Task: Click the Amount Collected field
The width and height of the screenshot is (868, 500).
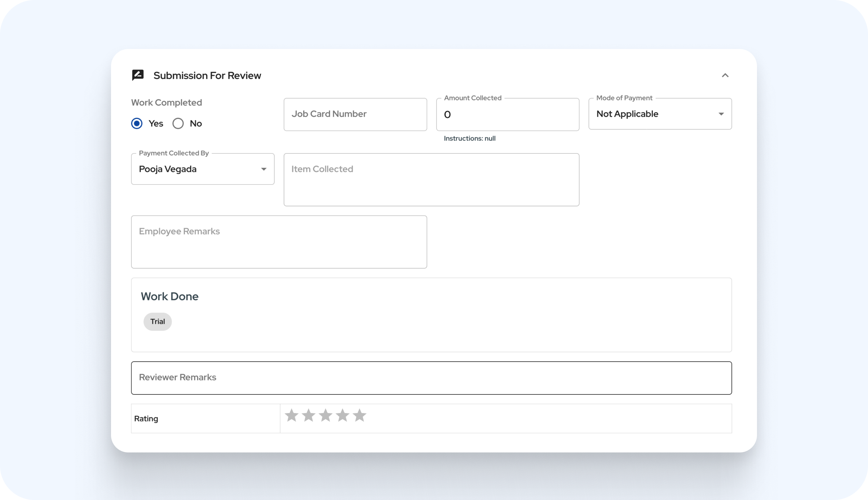Action: (x=507, y=115)
